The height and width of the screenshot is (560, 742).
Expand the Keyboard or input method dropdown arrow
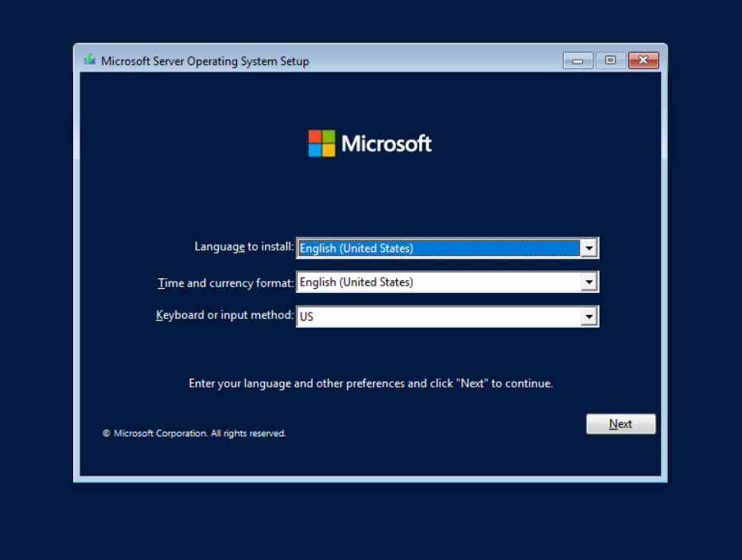pos(589,317)
